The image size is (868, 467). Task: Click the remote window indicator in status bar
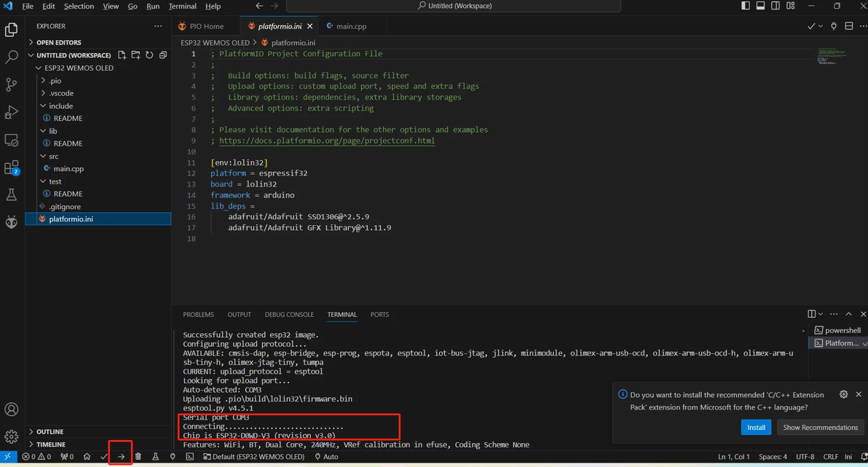8,457
